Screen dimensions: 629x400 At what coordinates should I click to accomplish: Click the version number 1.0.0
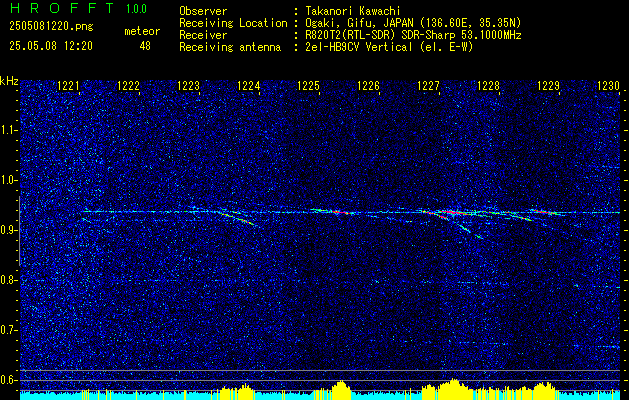click(136, 8)
